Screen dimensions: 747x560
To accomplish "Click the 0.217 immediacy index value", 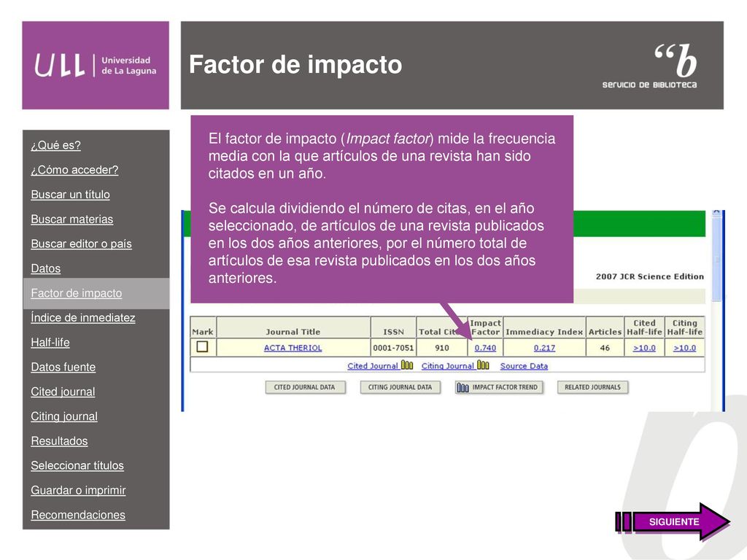I will [544, 348].
